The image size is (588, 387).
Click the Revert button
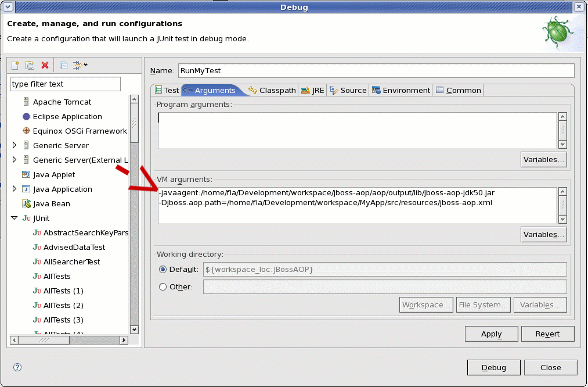pyautogui.click(x=547, y=334)
